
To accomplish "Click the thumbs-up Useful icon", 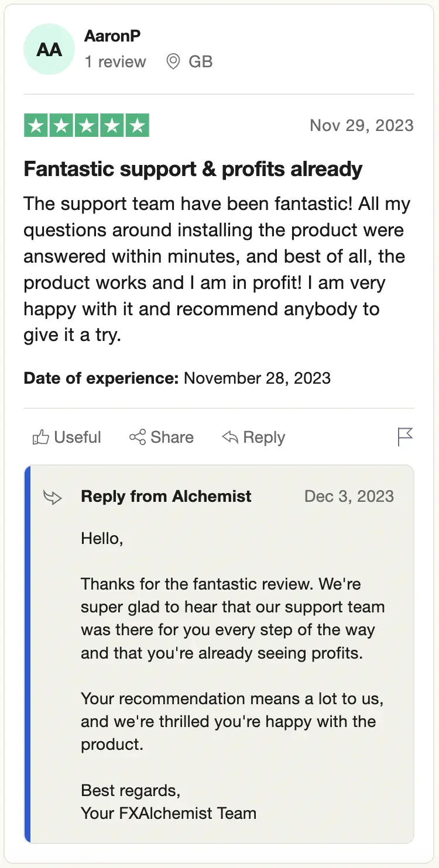I will pyautogui.click(x=40, y=437).
